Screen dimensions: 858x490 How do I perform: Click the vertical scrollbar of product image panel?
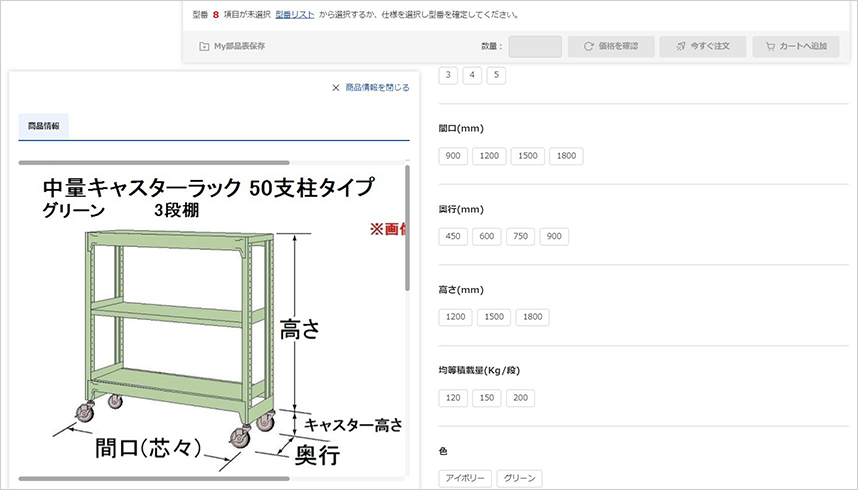[x=407, y=230]
